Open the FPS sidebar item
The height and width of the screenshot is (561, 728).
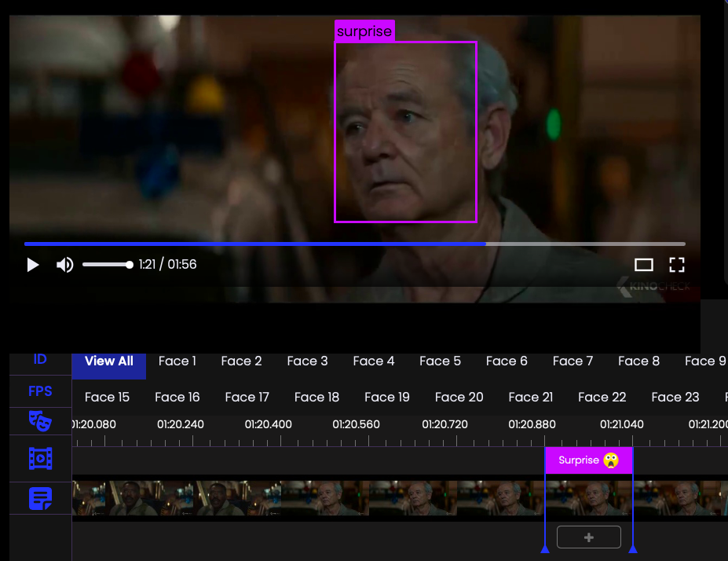(40, 391)
